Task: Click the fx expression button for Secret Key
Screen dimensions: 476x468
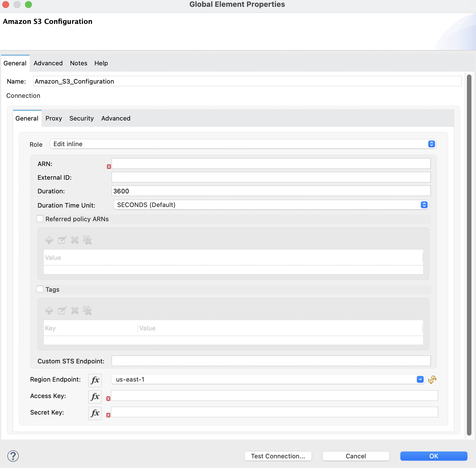Action: click(x=95, y=413)
